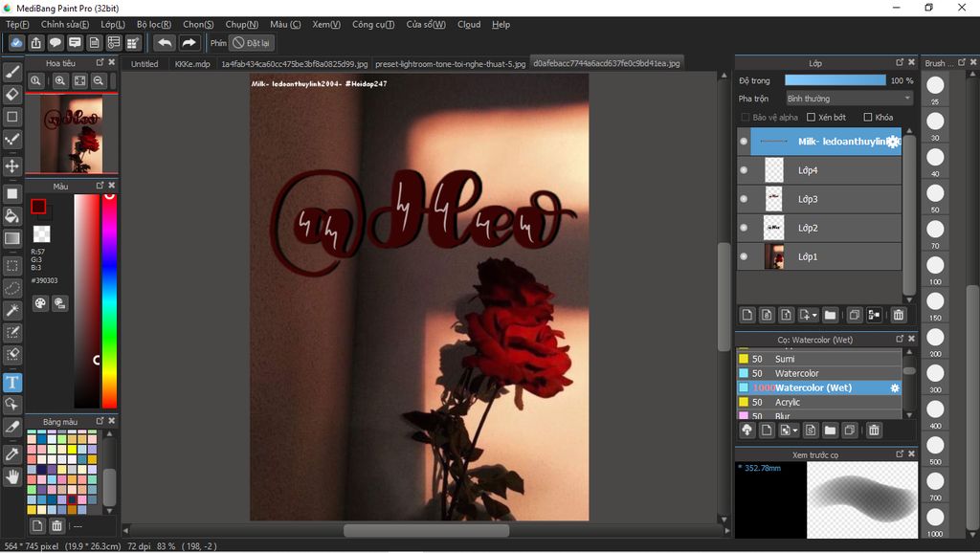The height and width of the screenshot is (553, 980).
Task: Adjust the Độ trong opacity slider
Action: point(835,80)
